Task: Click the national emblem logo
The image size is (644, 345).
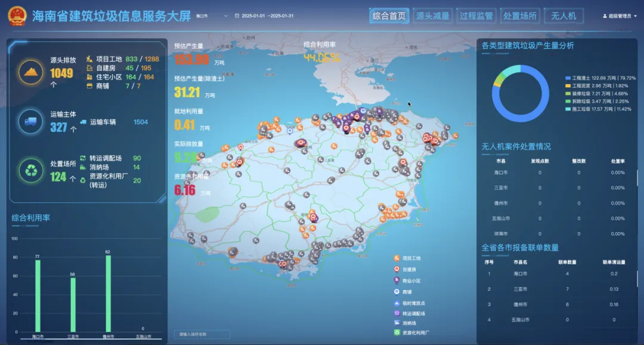Action: pos(16,16)
